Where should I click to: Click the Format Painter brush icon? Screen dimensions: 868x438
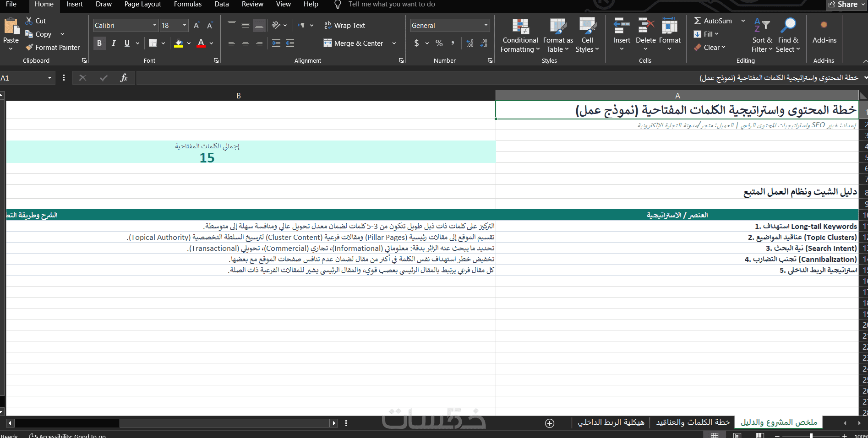pos(29,47)
